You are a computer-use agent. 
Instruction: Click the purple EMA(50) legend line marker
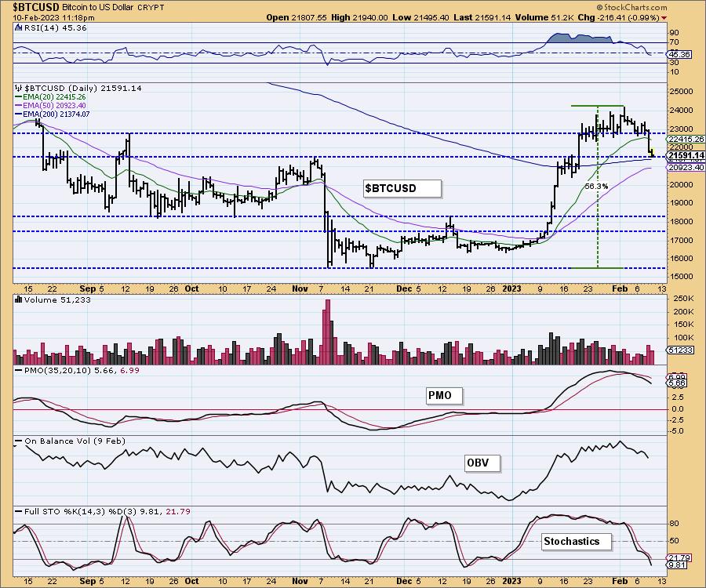(x=19, y=105)
